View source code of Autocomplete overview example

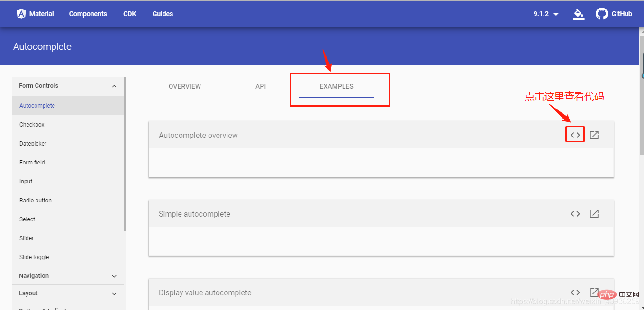pyautogui.click(x=575, y=135)
